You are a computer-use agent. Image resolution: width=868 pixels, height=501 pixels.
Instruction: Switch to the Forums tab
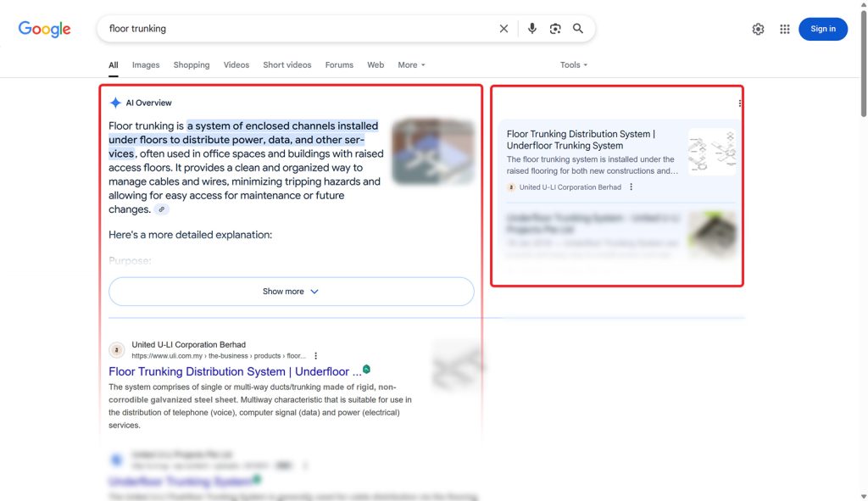click(339, 65)
